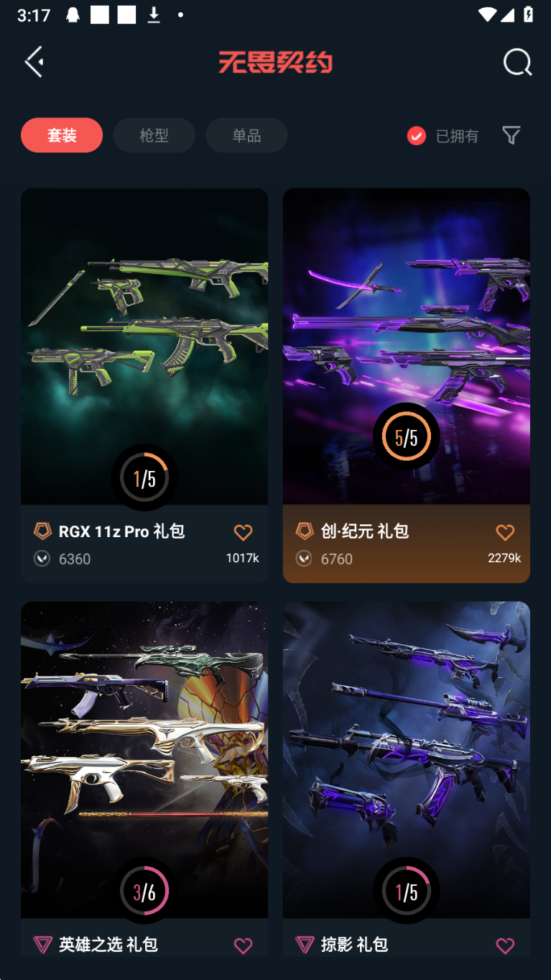This screenshot has width=551, height=980.
Task: Tap the back arrow icon
Action: tap(34, 62)
